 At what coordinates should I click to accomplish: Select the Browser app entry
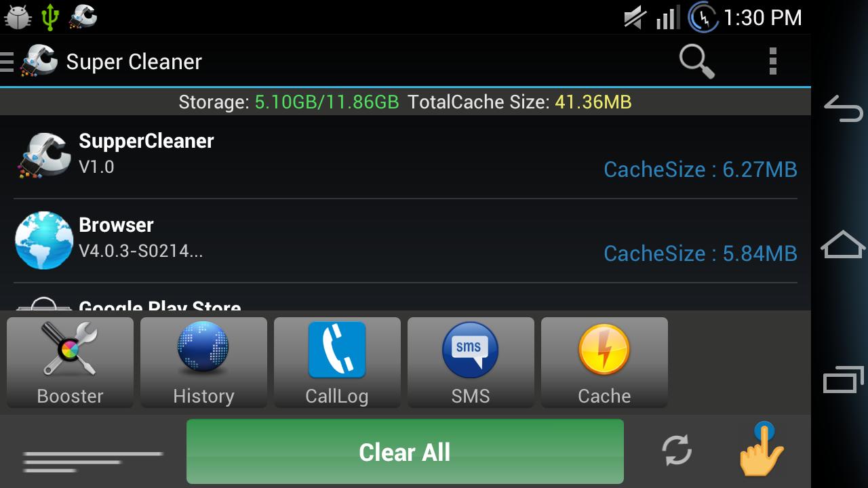coord(406,241)
